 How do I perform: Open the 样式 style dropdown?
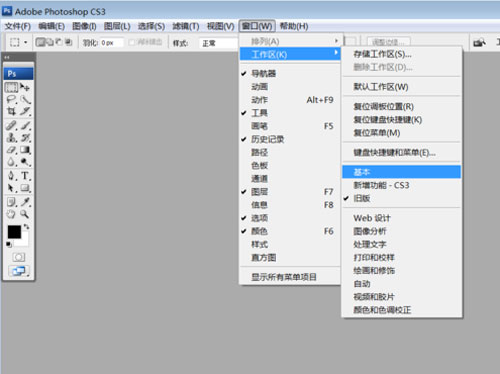point(218,43)
